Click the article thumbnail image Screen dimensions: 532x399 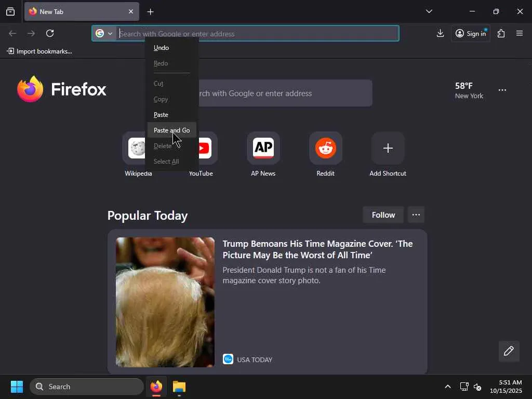(165, 302)
